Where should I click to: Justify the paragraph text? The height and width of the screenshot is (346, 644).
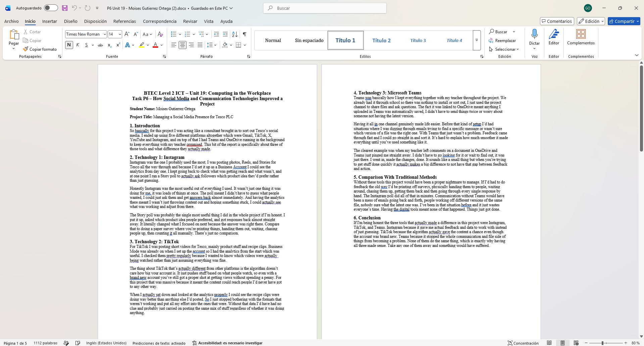(200, 45)
